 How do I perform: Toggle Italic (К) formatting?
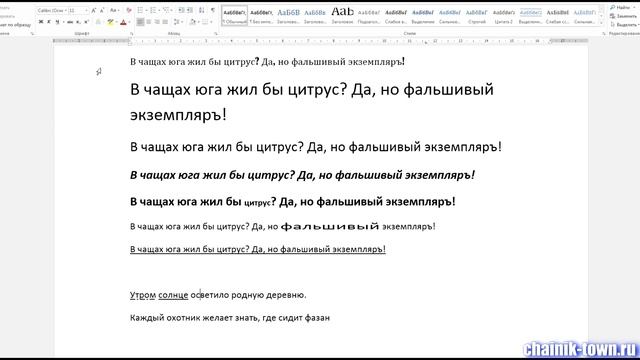49,22
